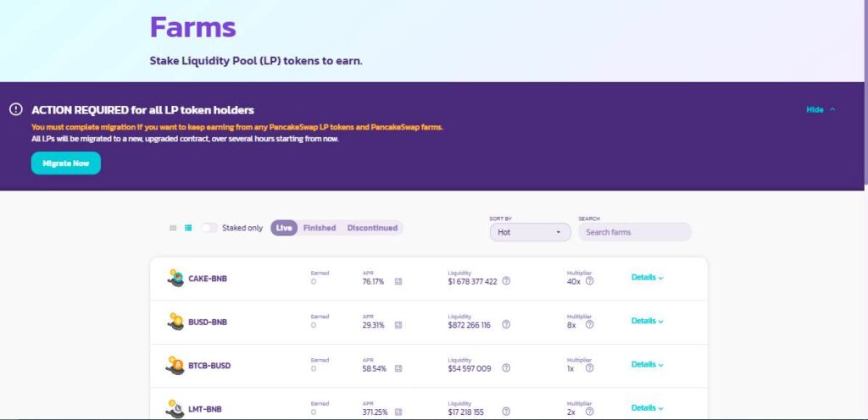Hide the migration banner
Viewport: 868px width, 420px height.
(821, 110)
